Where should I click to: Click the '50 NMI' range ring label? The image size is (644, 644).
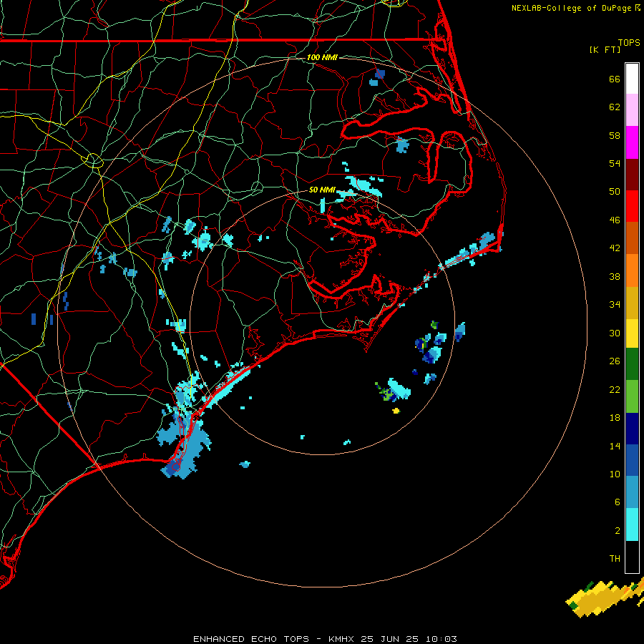[x=322, y=190]
